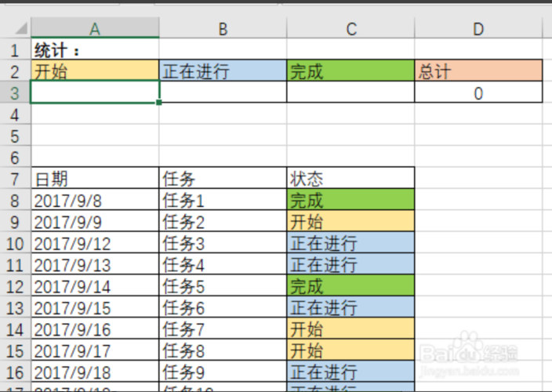Click the fill handle of cell A3

pos(159,103)
